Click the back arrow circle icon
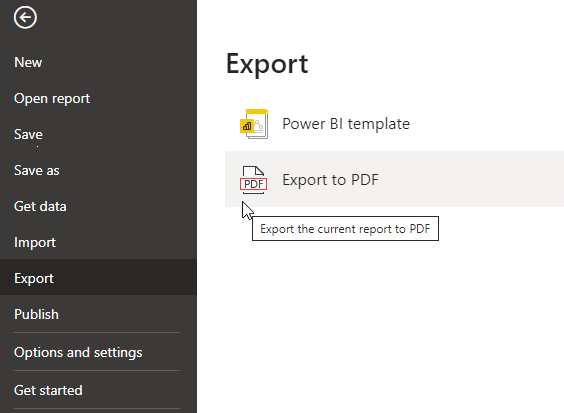Screen dimensions: 564x413 pos(25,17)
